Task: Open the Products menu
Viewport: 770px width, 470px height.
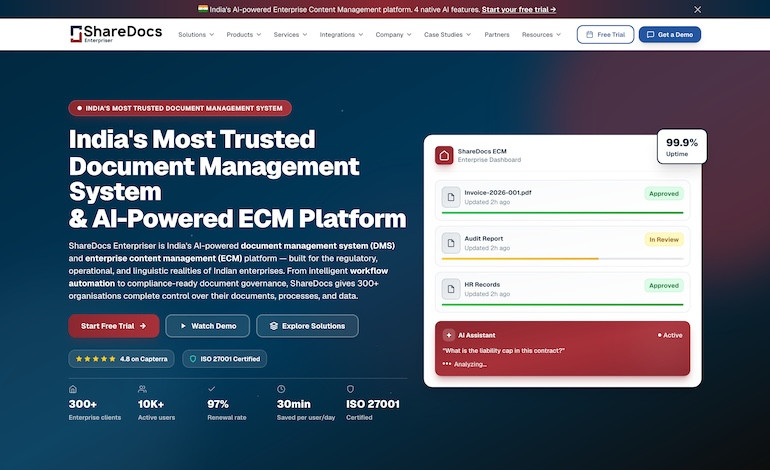Action: tap(244, 34)
